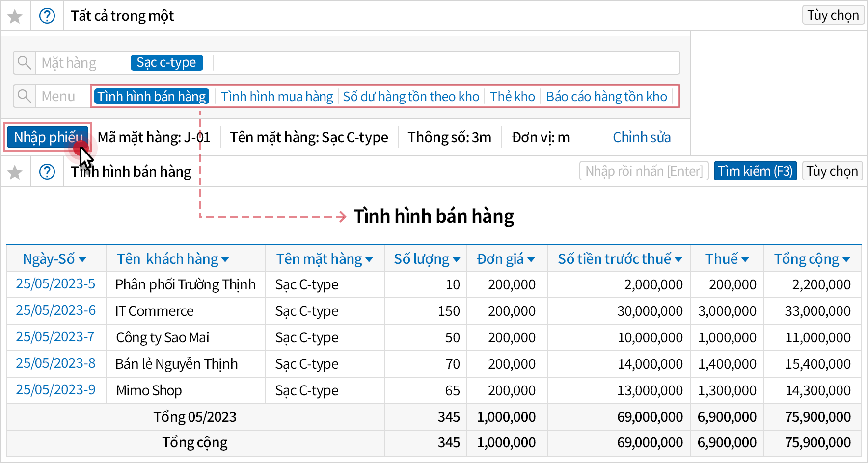Image resolution: width=868 pixels, height=463 pixels.
Task: Open help icon beside Tình hình bán hàng title
Action: [x=47, y=172]
